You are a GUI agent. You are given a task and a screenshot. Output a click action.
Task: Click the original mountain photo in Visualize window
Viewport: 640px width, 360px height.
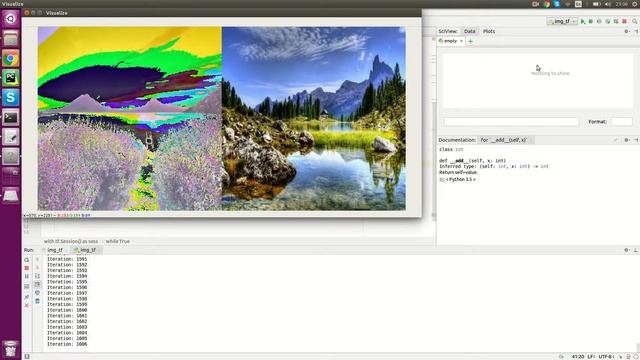coord(314,118)
